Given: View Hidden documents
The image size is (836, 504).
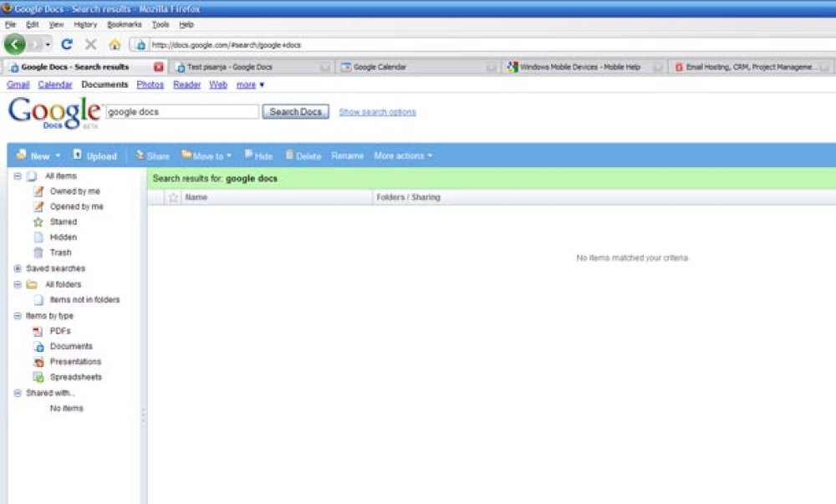Looking at the screenshot, I should pyautogui.click(x=63, y=237).
